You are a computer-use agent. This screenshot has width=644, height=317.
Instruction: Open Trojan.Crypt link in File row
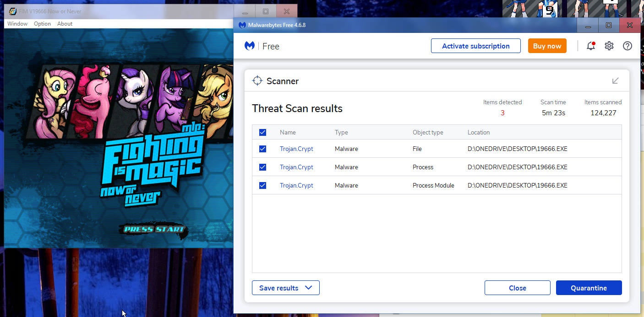(296, 149)
